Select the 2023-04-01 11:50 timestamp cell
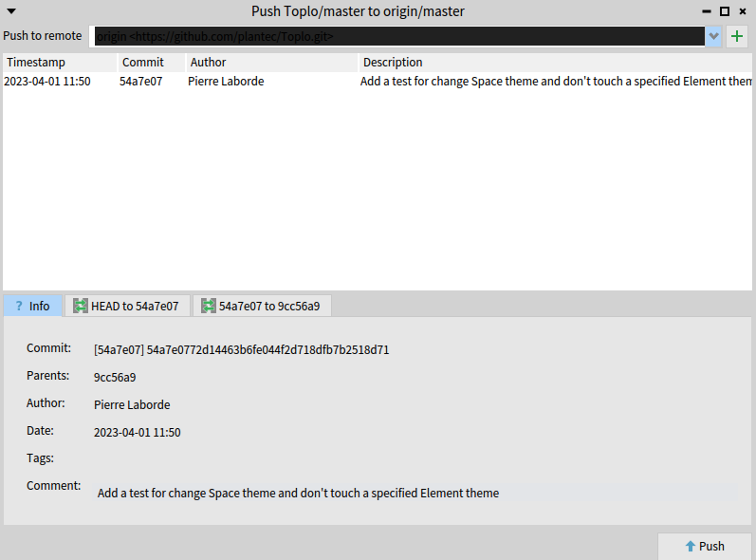756x560 pixels. pos(47,81)
